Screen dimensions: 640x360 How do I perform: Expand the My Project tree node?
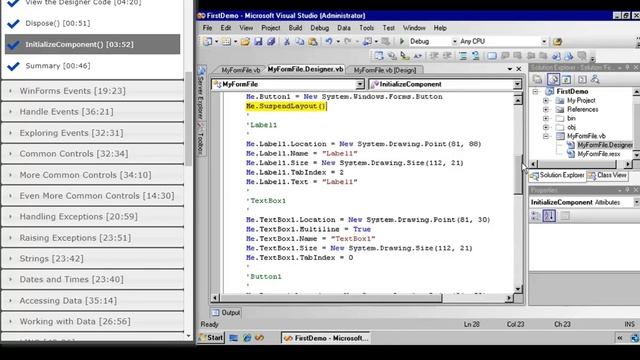(x=546, y=100)
